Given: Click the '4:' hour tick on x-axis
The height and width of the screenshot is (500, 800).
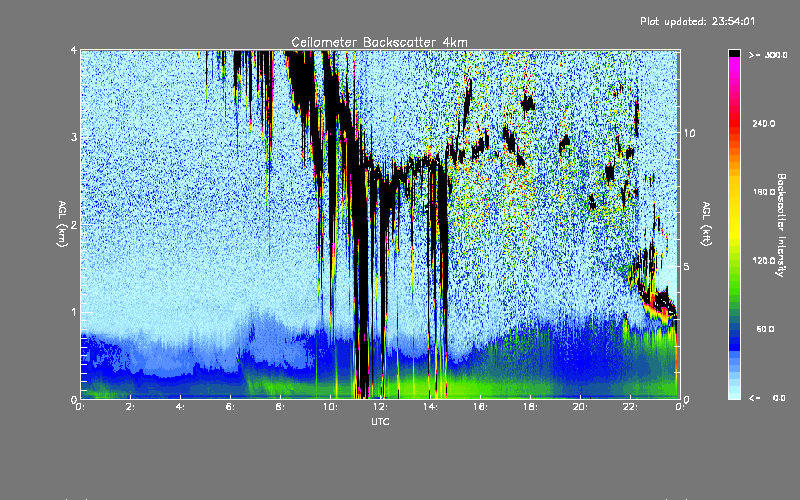Looking at the screenshot, I should click(x=181, y=407).
